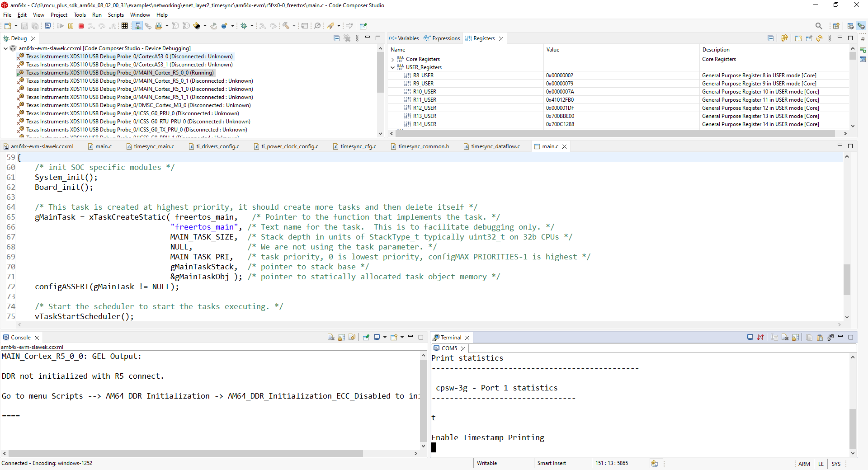Screen dimensions: 868x470
Task: Click the Clear Console icon
Action: coord(331,337)
